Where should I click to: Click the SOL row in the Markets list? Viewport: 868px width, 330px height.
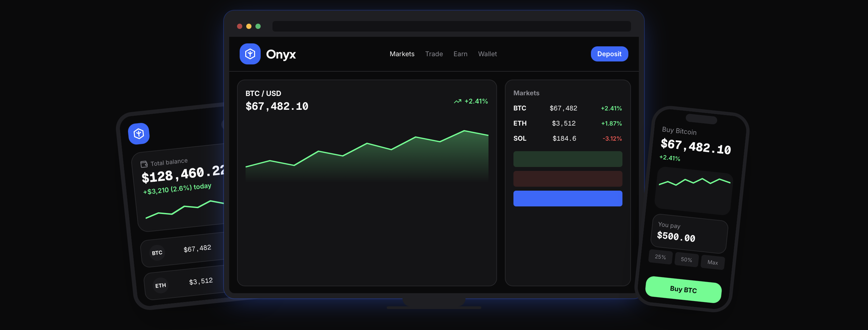[567, 138]
